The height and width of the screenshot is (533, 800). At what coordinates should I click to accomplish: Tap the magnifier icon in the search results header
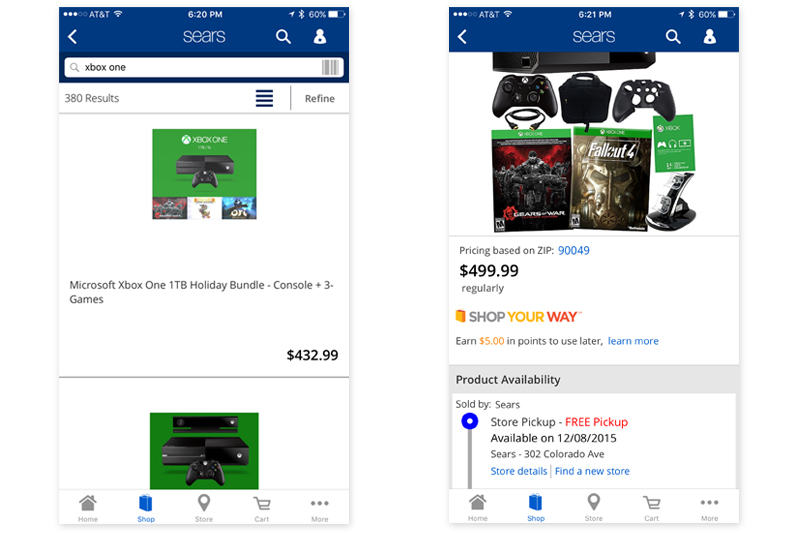pos(283,37)
